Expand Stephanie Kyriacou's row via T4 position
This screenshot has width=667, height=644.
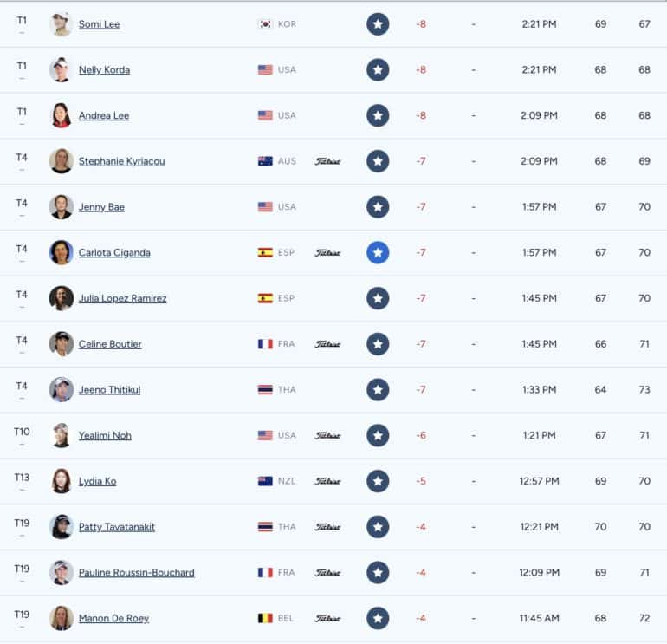point(22,170)
